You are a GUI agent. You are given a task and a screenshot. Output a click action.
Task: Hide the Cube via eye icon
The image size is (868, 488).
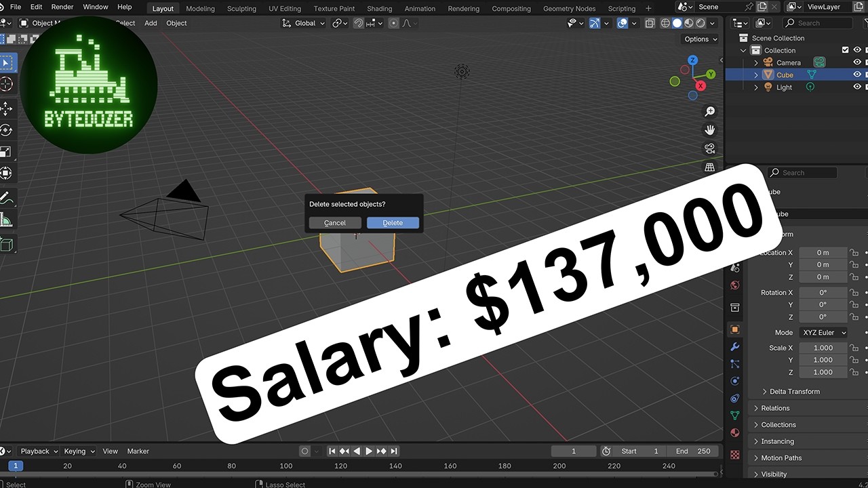click(857, 75)
